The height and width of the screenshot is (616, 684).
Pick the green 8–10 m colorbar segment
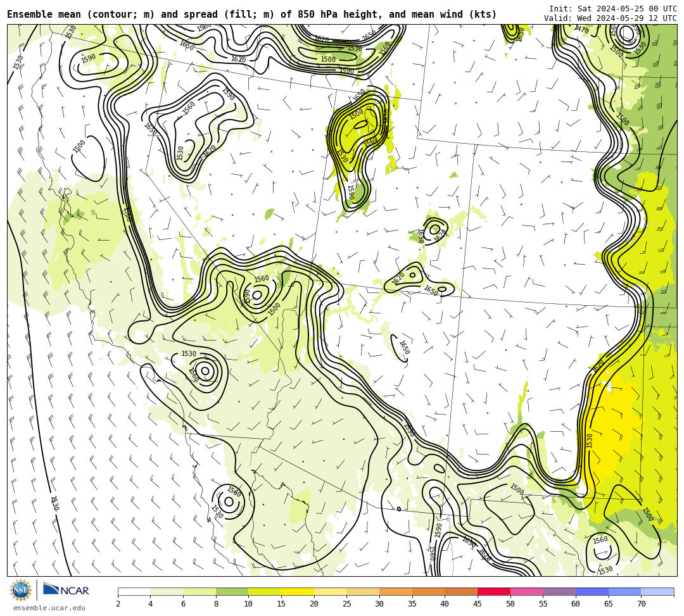click(x=232, y=591)
